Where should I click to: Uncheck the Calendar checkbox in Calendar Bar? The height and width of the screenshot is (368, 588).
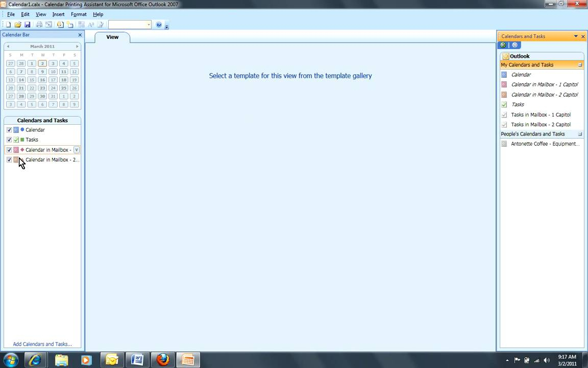tap(9, 130)
